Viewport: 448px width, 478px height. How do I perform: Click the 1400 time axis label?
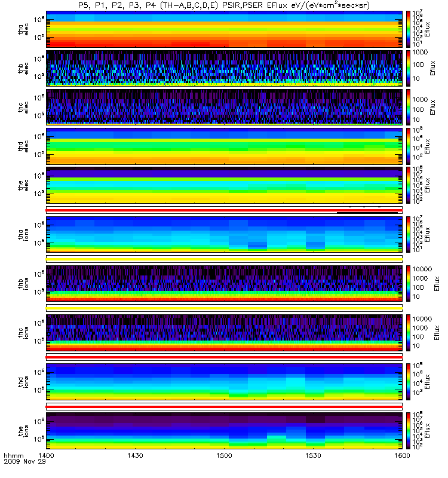click(x=46, y=455)
